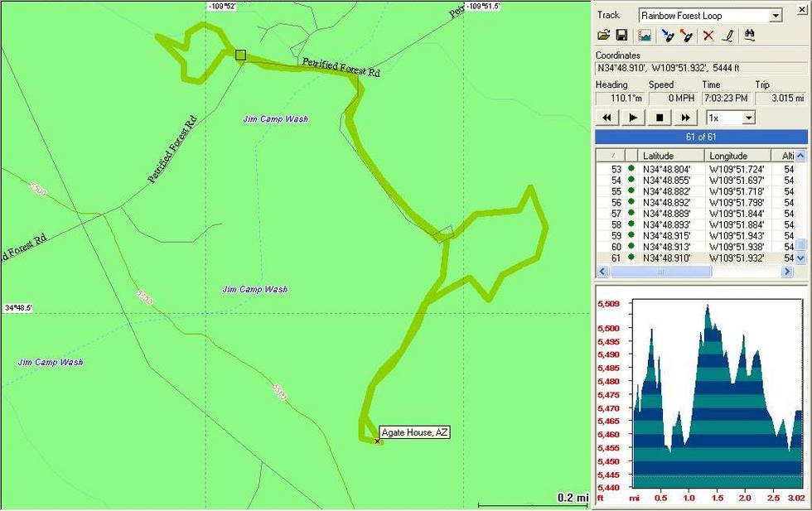
Task: Click the Coordinates readout field
Action: (701, 68)
